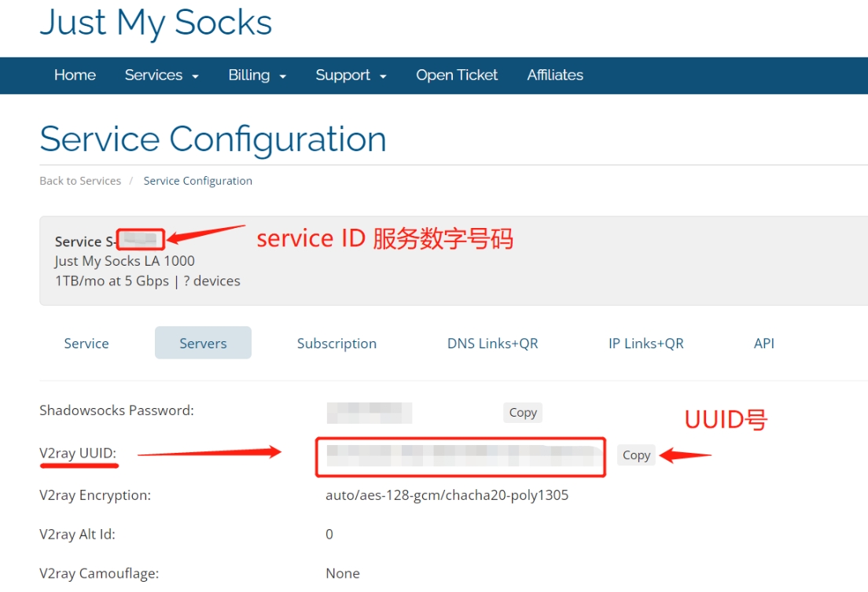Switch to the Service tab

(86, 344)
